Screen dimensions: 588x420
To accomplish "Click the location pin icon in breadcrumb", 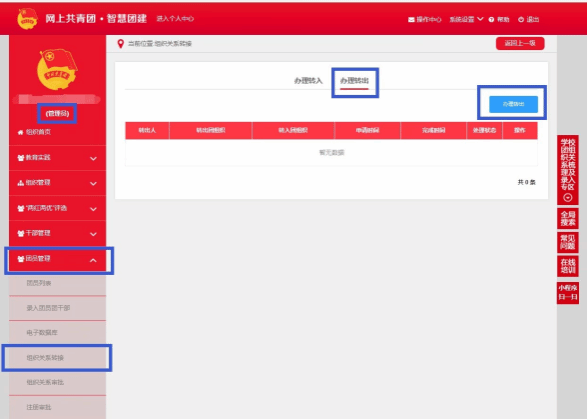I will (120, 44).
